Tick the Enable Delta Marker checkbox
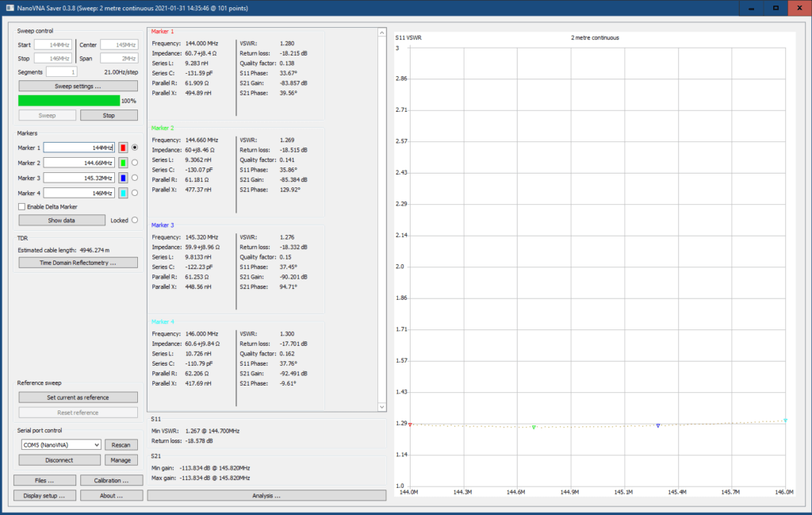812x515 pixels. pos(21,207)
